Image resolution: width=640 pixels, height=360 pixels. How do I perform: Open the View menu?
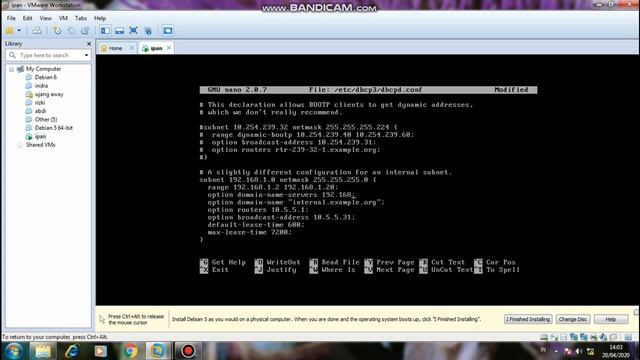(45, 18)
